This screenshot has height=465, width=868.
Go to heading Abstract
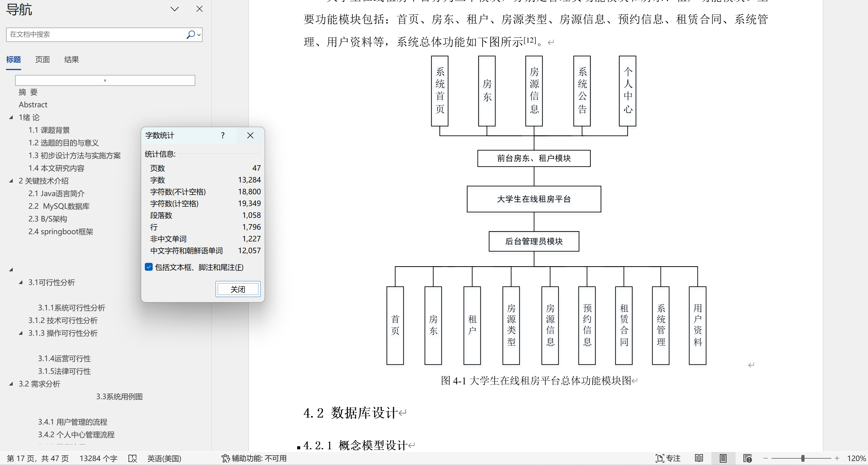click(33, 105)
